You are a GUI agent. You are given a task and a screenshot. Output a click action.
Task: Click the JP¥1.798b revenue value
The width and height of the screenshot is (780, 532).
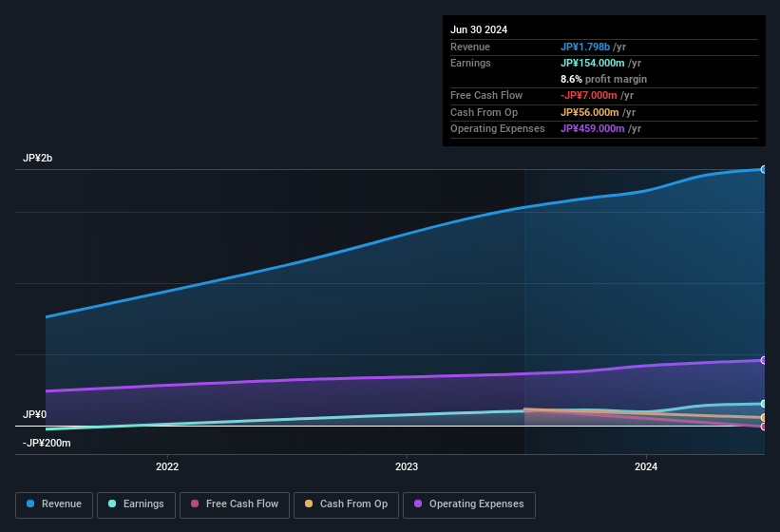coord(585,47)
